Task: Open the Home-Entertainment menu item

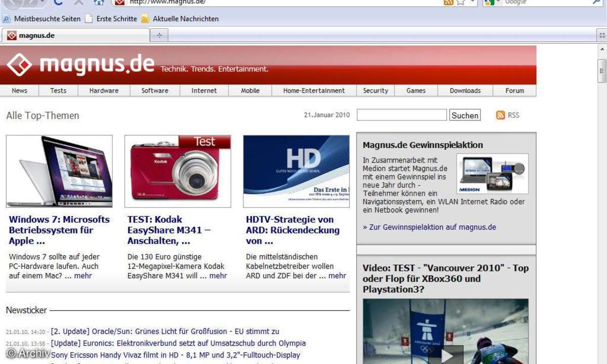Action: click(x=314, y=90)
